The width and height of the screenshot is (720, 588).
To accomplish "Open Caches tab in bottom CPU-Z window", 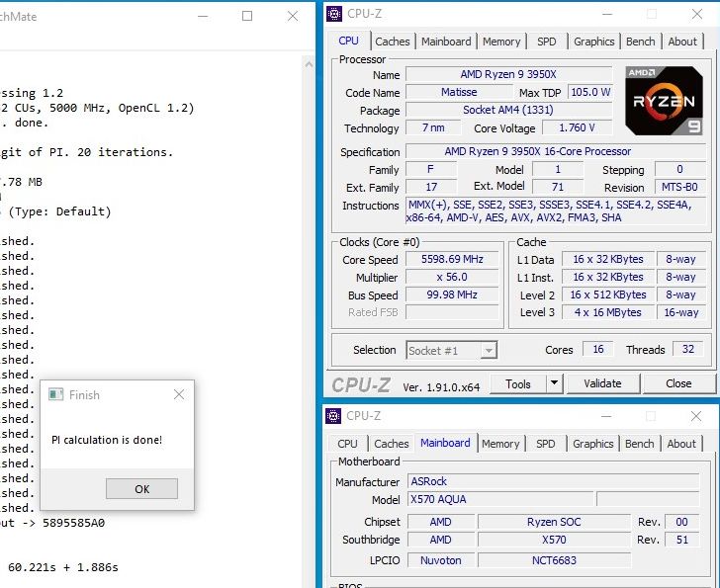I will [392, 444].
